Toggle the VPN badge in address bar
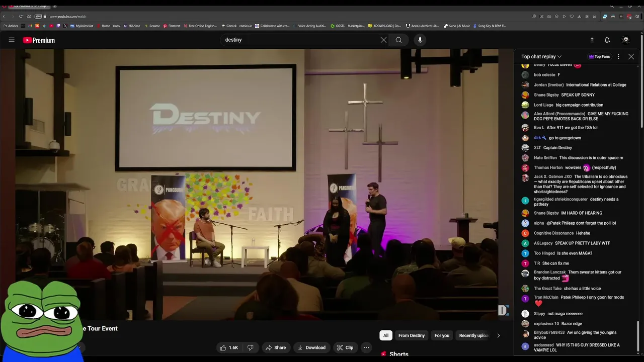644x362 pixels. [38, 17]
